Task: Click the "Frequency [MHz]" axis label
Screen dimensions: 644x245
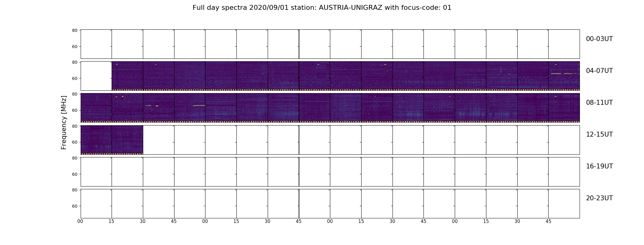Action: 64,123
